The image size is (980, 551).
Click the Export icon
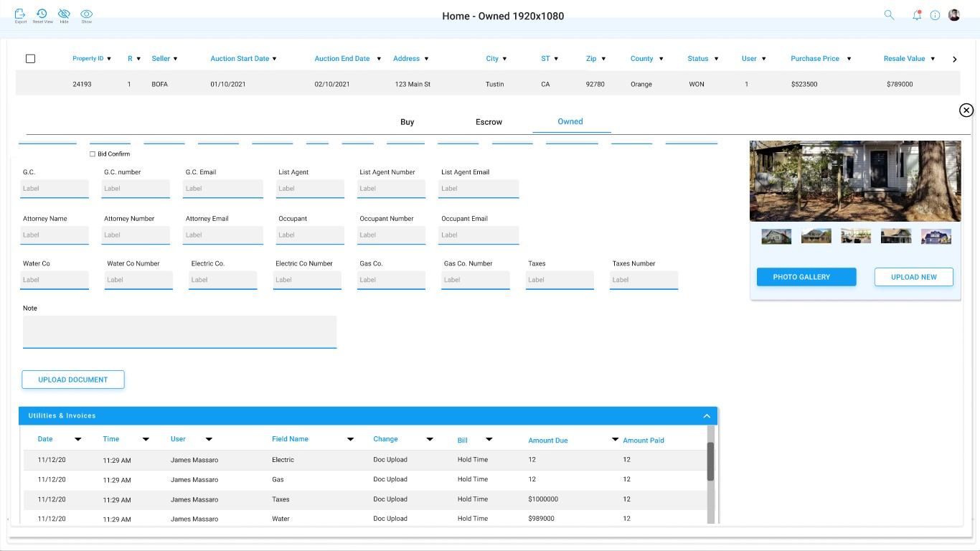[20, 14]
